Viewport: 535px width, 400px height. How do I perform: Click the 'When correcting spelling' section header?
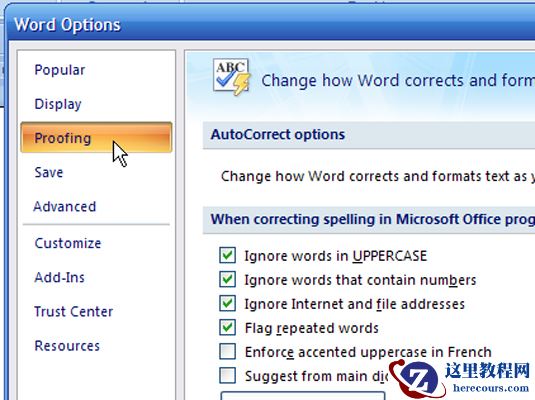point(369,220)
